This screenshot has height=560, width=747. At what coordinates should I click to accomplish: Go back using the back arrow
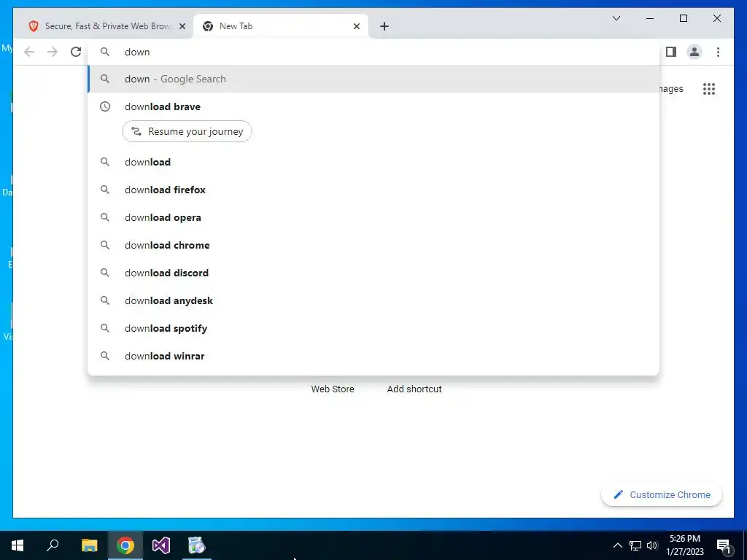click(29, 52)
